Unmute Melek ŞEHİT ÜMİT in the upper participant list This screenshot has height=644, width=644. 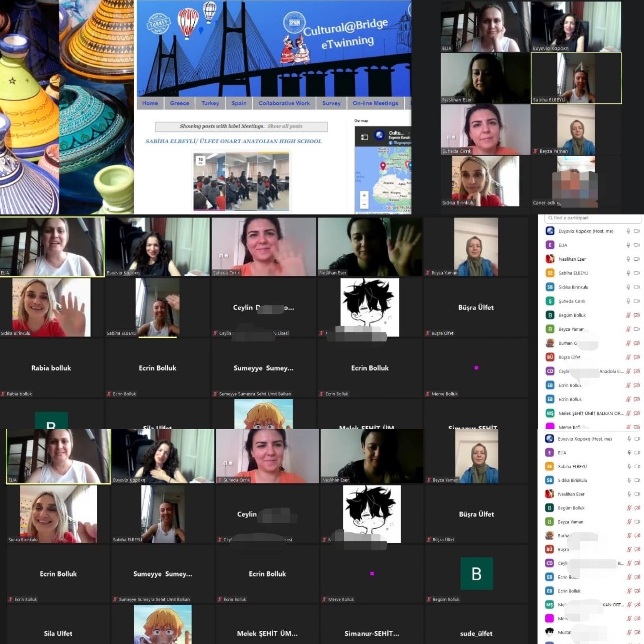tap(628, 413)
